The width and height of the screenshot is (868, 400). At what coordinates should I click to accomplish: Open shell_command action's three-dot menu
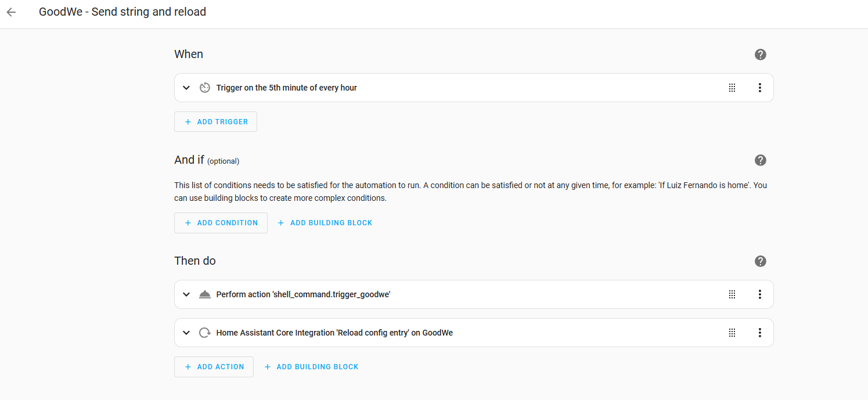point(759,294)
